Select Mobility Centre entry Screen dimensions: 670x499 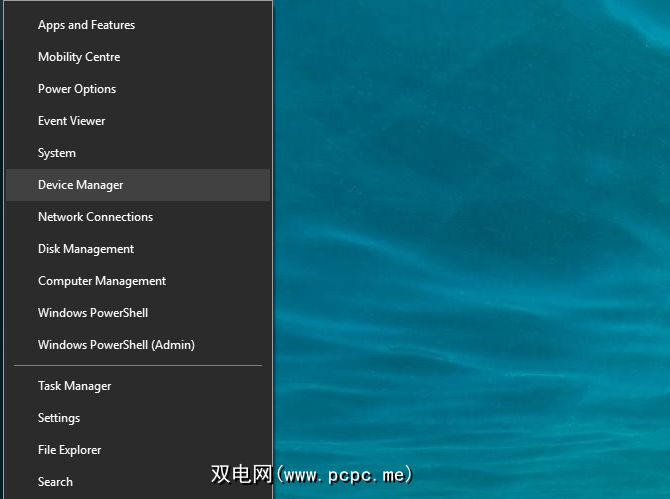pos(138,57)
